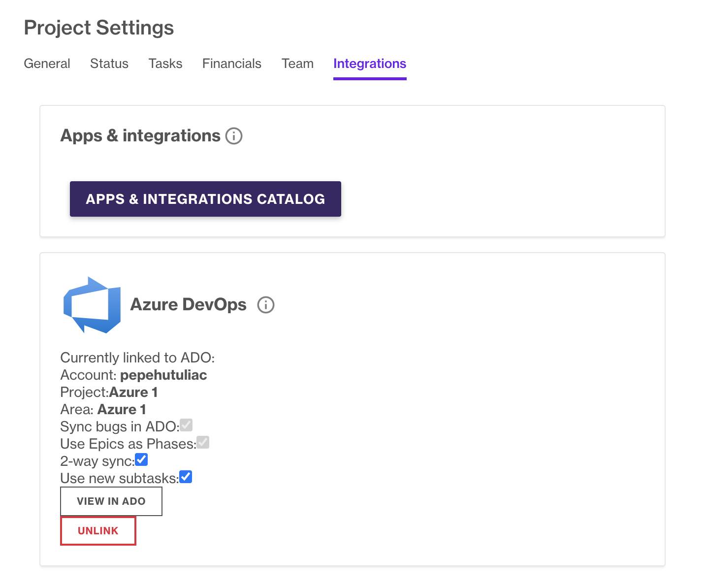Image resolution: width=707 pixels, height=588 pixels.
Task: Open the Azure DevOps info tooltip
Action: [265, 305]
